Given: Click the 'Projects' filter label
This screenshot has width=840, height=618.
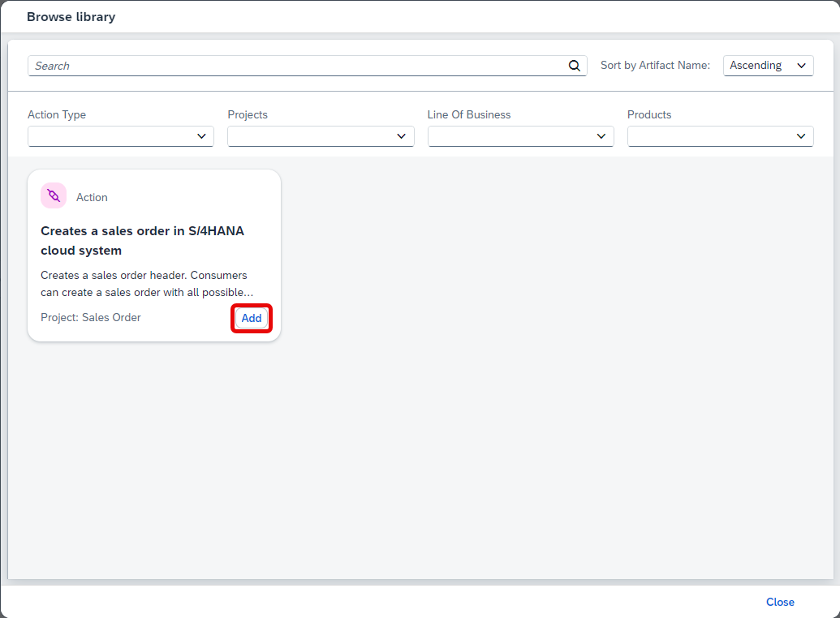Looking at the screenshot, I should 248,114.
